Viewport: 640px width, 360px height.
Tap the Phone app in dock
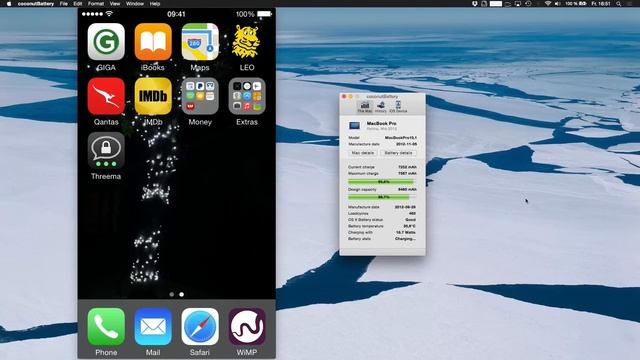(x=106, y=327)
